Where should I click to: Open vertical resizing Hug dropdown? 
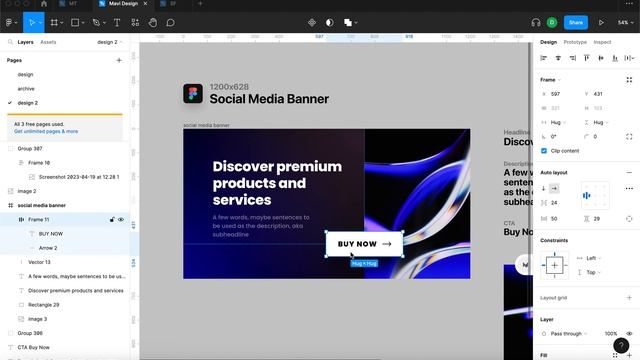pos(600,122)
